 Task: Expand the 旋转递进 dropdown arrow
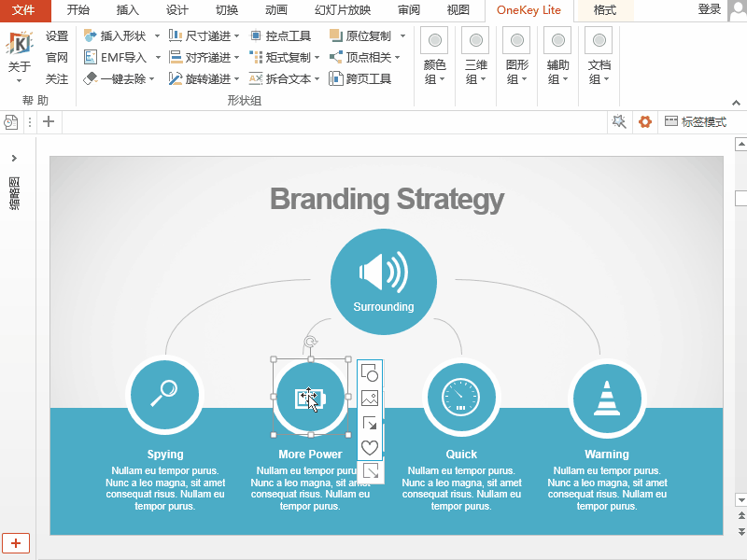click(237, 79)
